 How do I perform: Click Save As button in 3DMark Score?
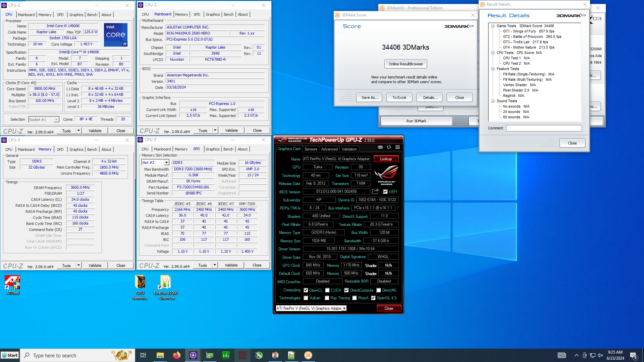(370, 98)
